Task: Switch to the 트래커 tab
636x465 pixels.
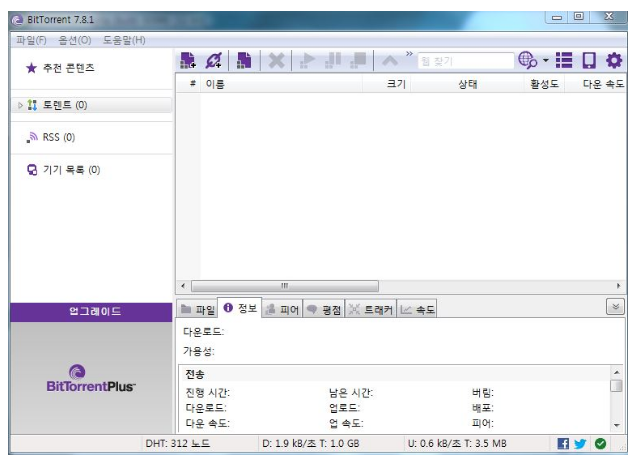Action: (x=370, y=310)
